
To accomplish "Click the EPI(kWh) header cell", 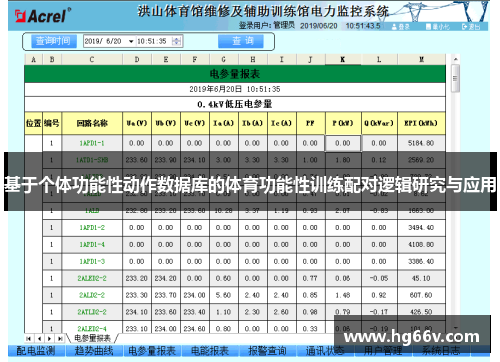I will pos(422,123).
